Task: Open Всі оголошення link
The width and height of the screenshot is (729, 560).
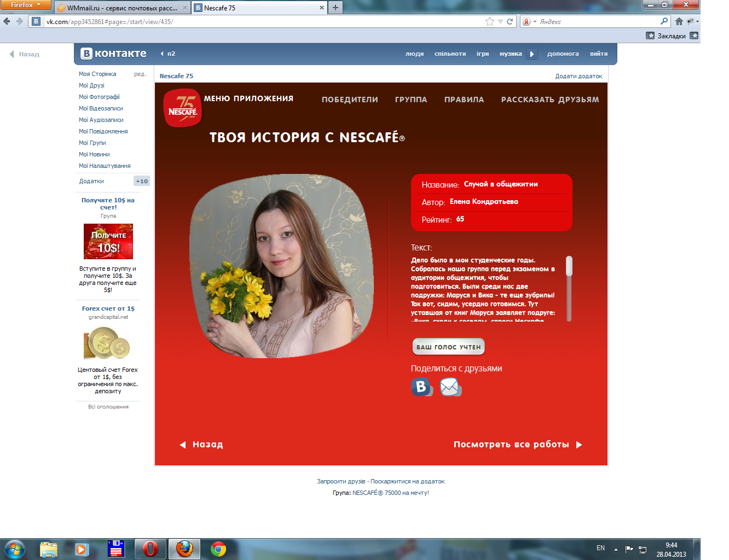Action: click(x=108, y=407)
